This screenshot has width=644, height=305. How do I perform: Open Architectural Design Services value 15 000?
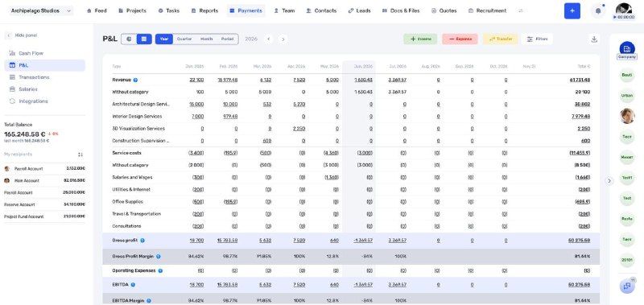(196, 105)
